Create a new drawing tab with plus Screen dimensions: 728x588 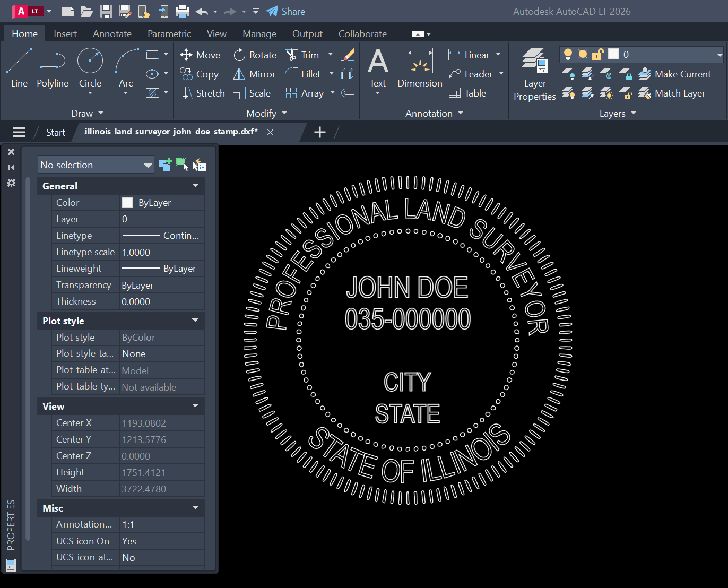(x=320, y=132)
